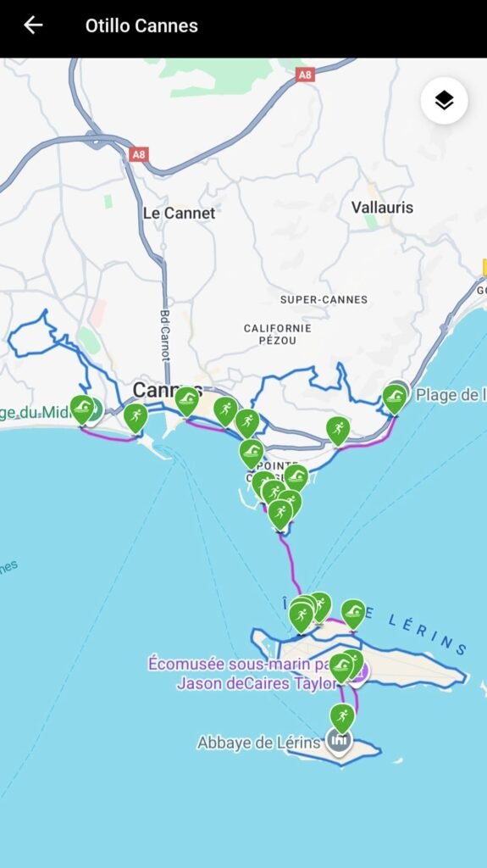Tap the Abbaye de Lérins label
The width and height of the screenshot is (487, 868).
[259, 743]
